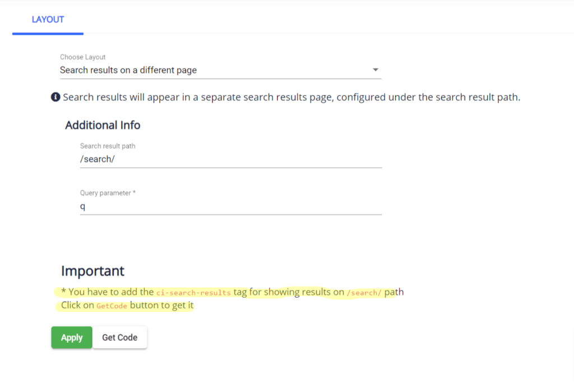Click the 'Query parameter *' field label
The image size is (574, 392).
(x=108, y=193)
